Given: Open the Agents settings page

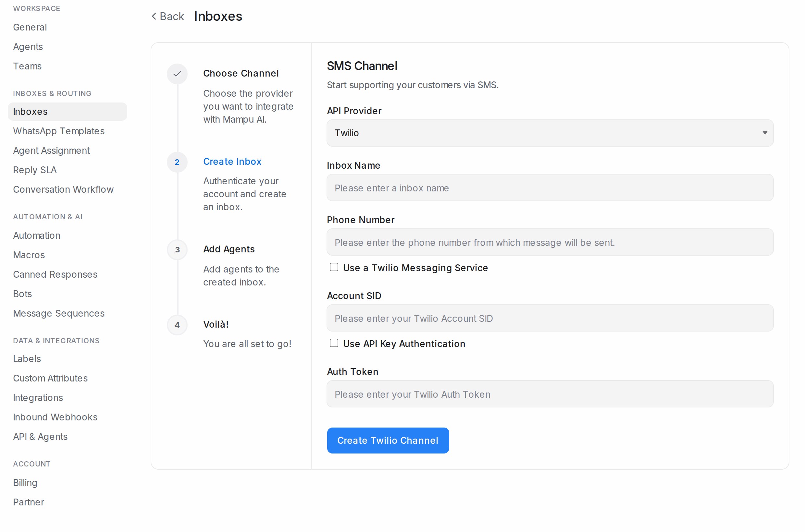Looking at the screenshot, I should coord(28,46).
